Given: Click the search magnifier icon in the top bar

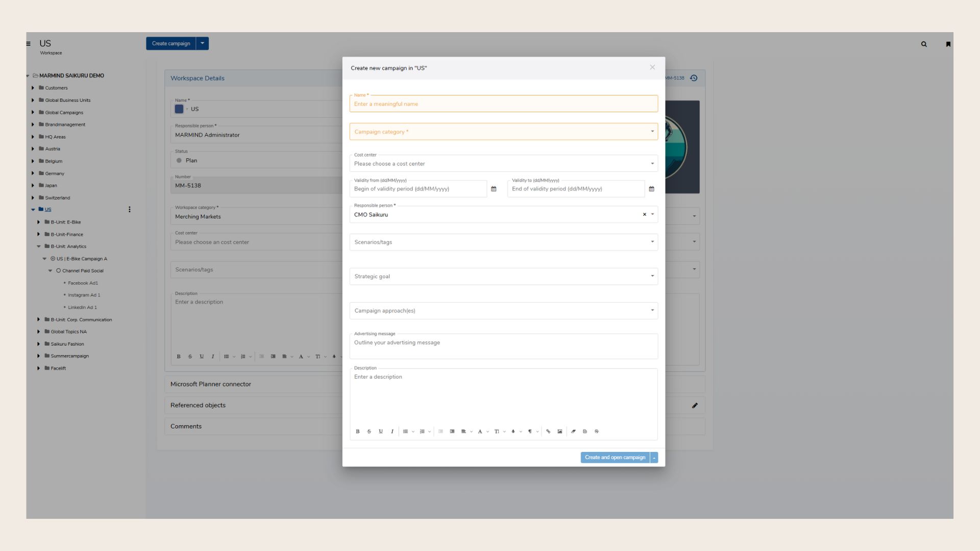Looking at the screenshot, I should (924, 44).
